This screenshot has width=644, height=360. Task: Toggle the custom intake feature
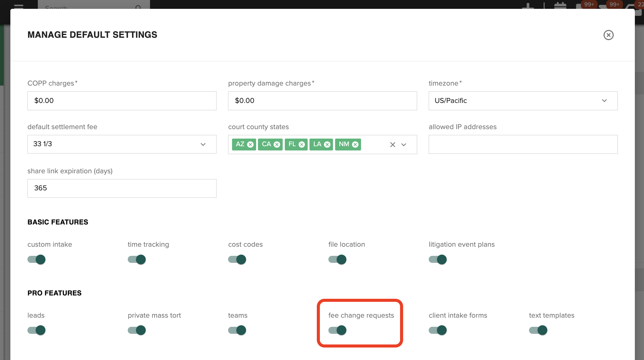click(37, 259)
